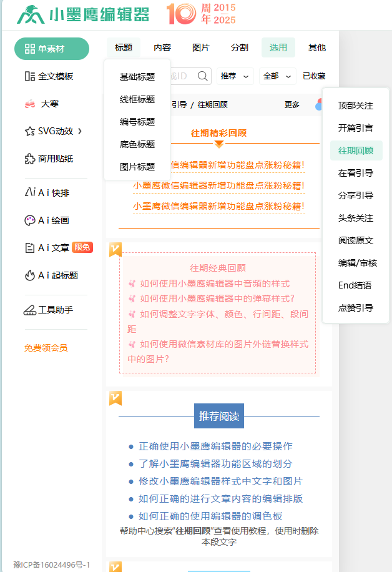This screenshot has width=392, height=572.
Task: Click the 工具助手 toolbox icon
Action: click(30, 310)
